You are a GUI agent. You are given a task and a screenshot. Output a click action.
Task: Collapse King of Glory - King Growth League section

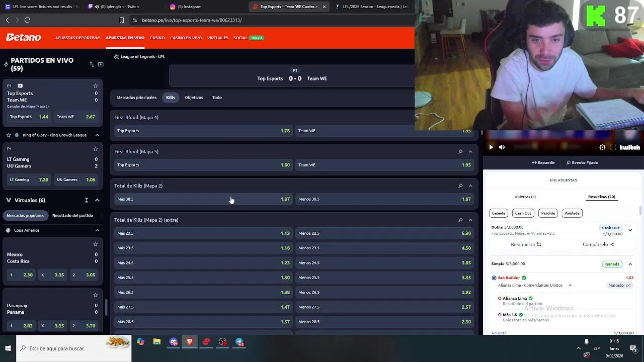pyautogui.click(x=97, y=135)
